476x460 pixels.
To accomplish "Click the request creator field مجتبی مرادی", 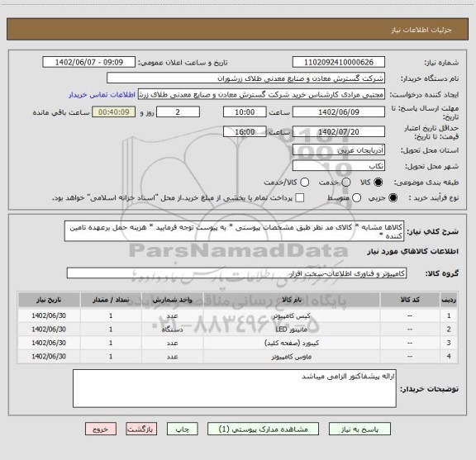I will click(261, 95).
